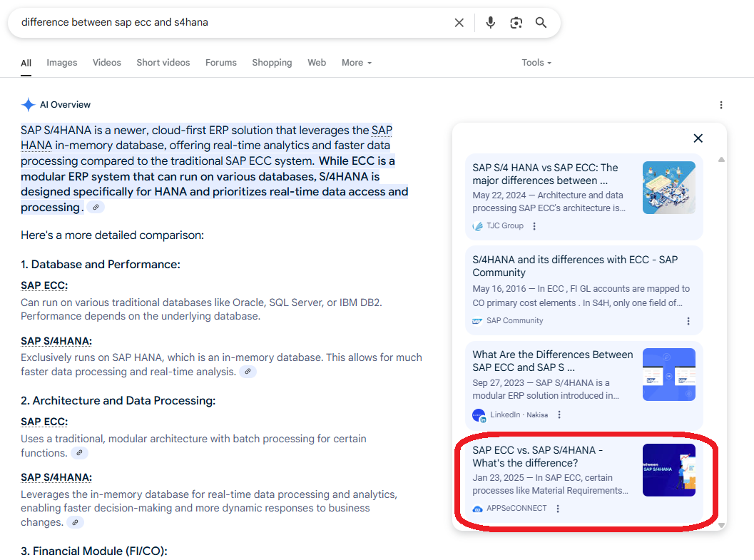
Task: Click the link chip after 'functions.'
Action: [79, 453]
